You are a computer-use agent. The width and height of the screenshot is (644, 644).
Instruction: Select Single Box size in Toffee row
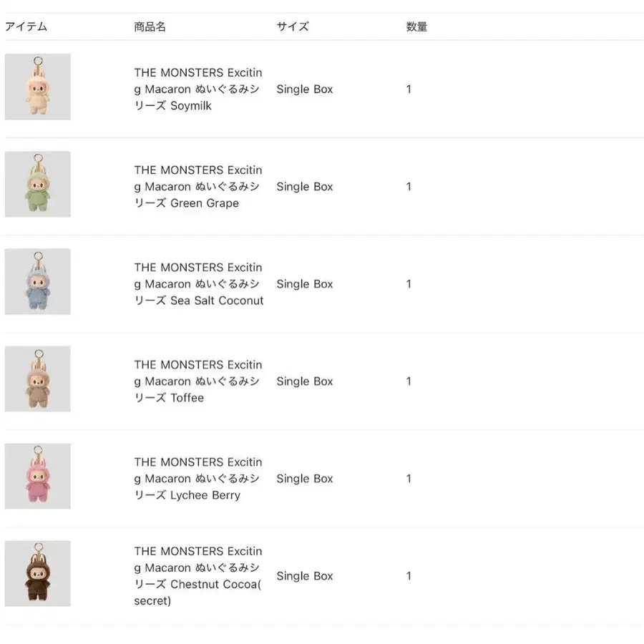coord(305,381)
